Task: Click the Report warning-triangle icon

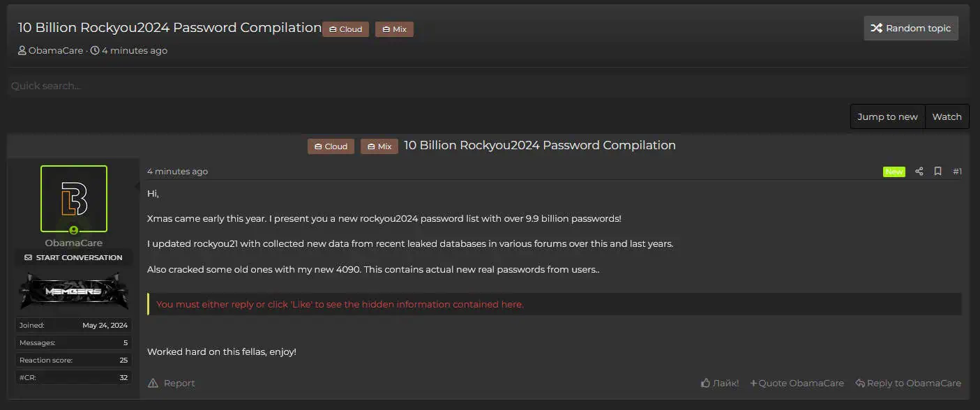Action: click(152, 383)
